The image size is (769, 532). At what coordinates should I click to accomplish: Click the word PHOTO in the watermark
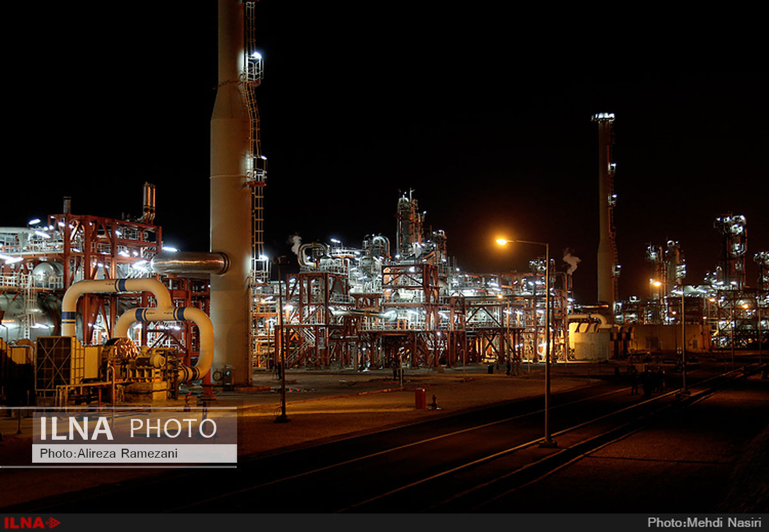pos(173,428)
